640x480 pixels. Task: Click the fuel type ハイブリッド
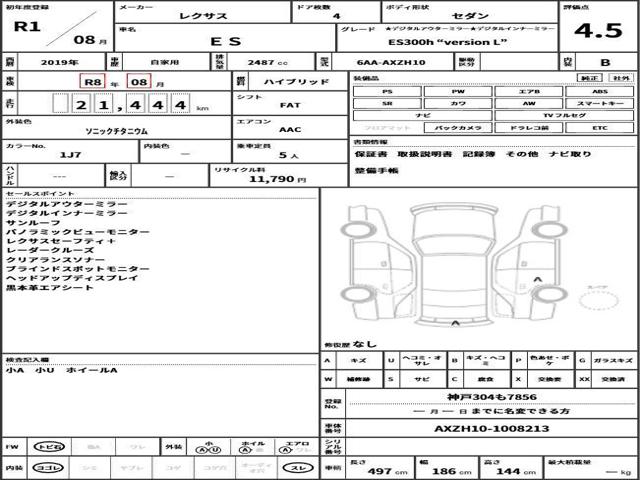click(296, 82)
